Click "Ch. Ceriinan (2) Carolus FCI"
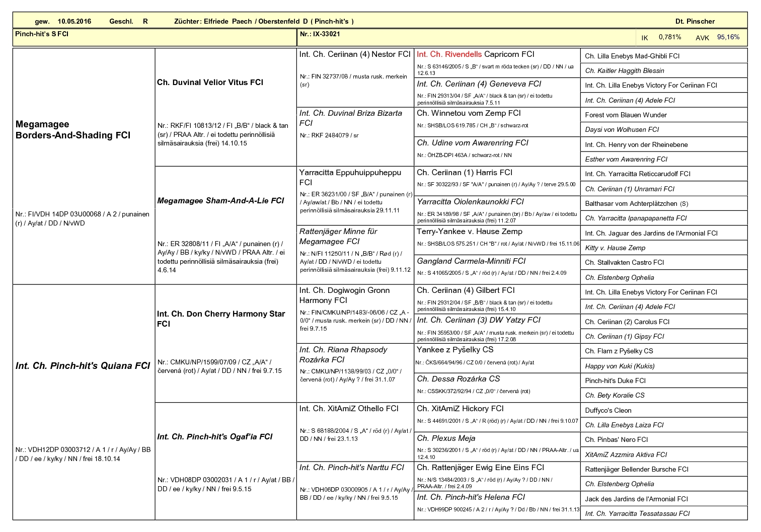The width and height of the screenshot is (761, 532). pyautogui.click(x=628, y=322)
